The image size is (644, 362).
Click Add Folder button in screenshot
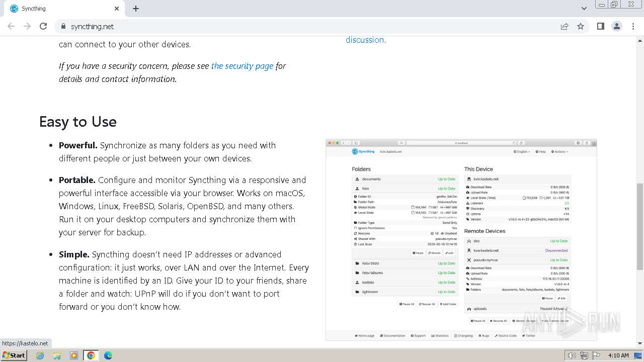click(448, 304)
